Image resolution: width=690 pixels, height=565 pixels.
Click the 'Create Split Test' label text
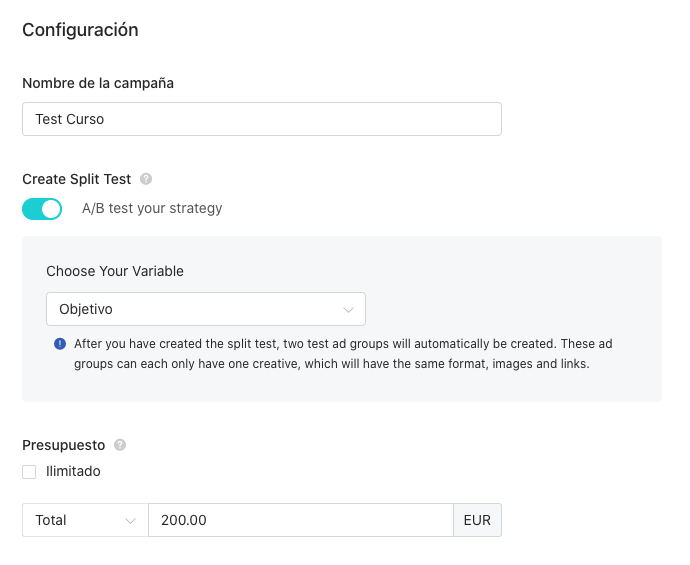[x=77, y=179]
